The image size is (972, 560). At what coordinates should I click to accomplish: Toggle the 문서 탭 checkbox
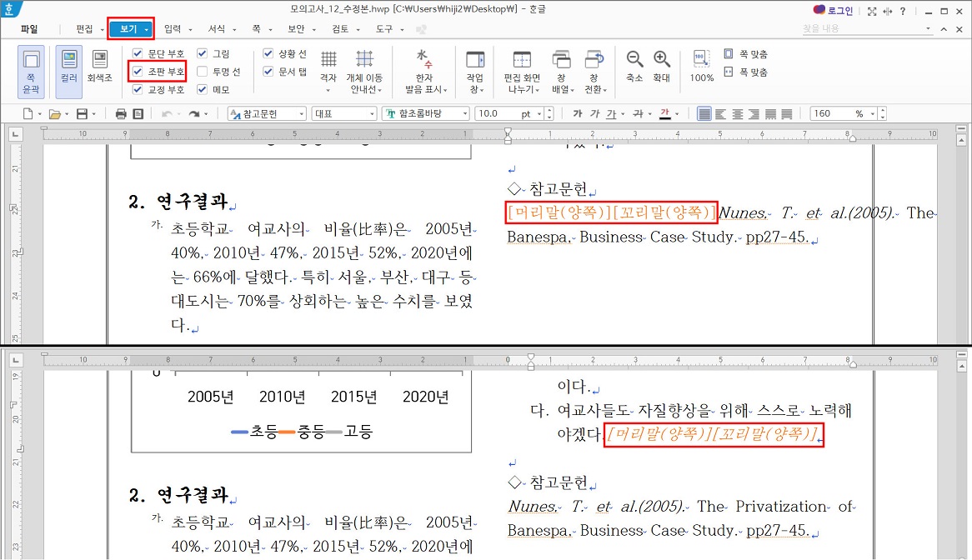pos(268,72)
